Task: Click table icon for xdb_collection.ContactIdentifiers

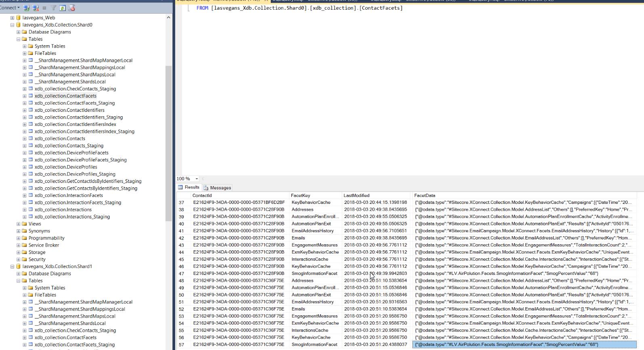Action: pos(30,110)
